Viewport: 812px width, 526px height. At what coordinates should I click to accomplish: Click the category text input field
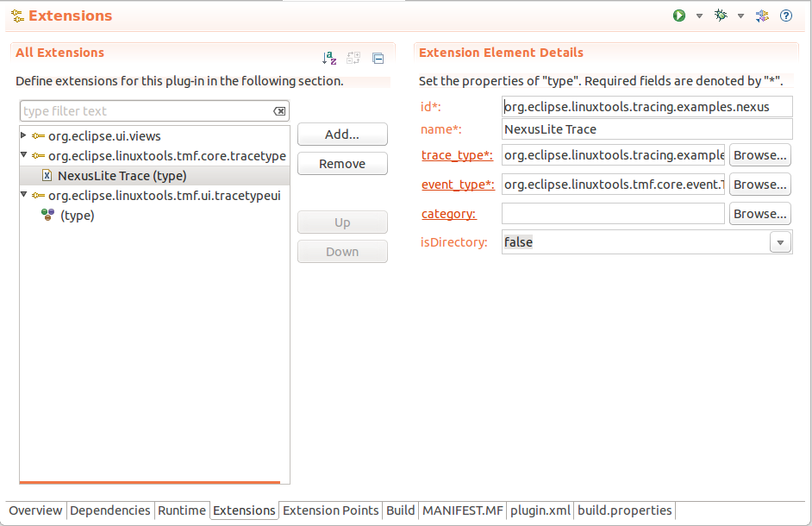(613, 214)
